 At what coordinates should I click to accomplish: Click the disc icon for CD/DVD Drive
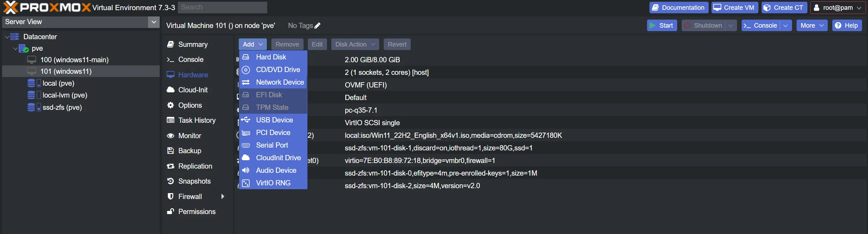246,70
